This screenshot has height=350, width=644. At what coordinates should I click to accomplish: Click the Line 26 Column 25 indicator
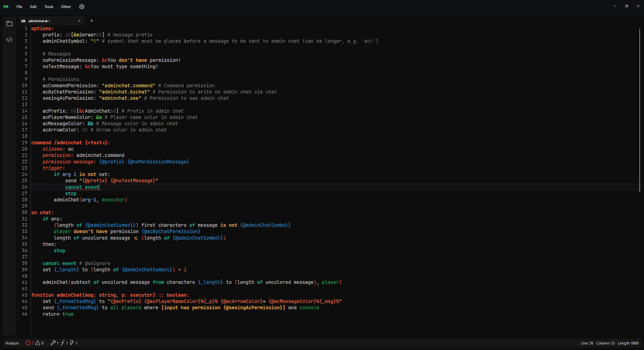tap(598, 343)
